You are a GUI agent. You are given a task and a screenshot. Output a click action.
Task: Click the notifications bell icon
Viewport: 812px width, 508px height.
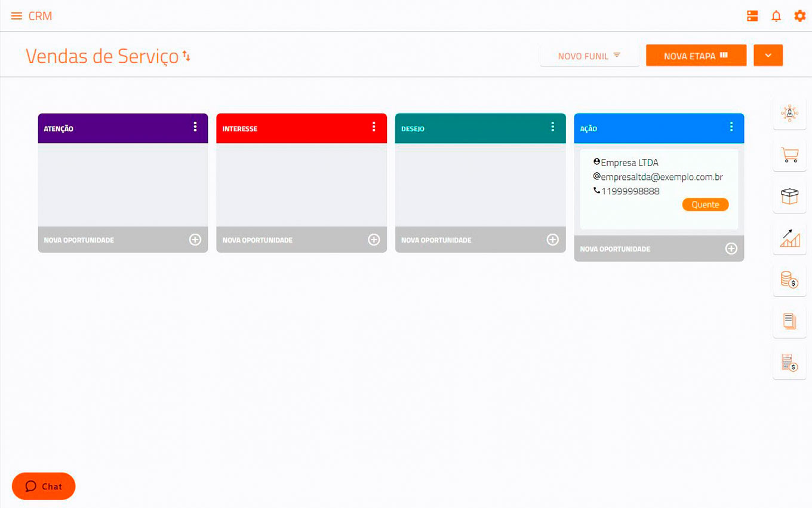click(776, 16)
